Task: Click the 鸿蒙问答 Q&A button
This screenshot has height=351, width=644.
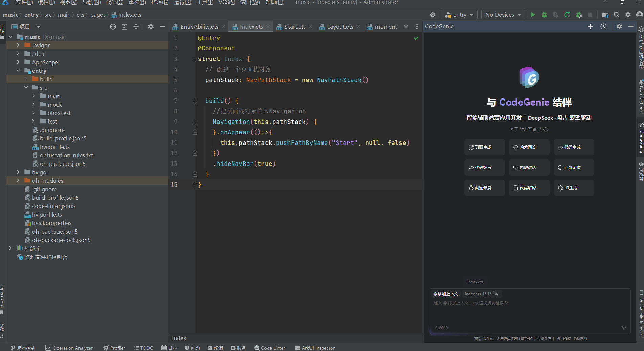Action: click(x=529, y=147)
